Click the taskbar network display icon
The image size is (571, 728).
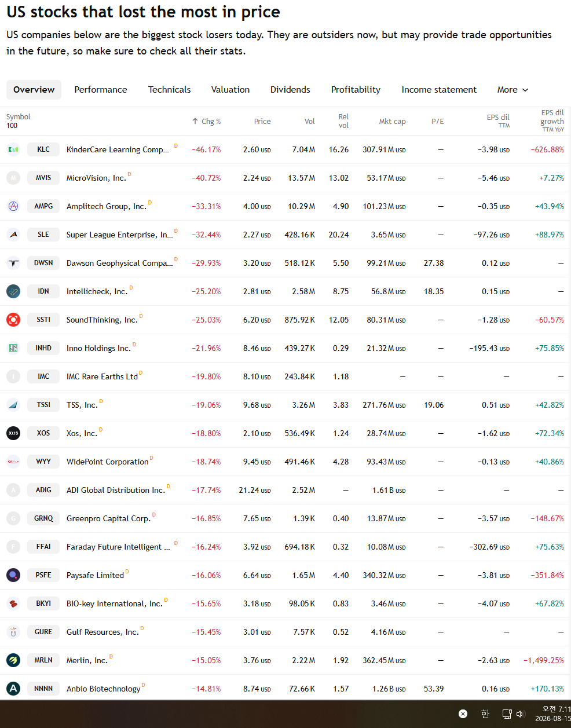(x=507, y=714)
